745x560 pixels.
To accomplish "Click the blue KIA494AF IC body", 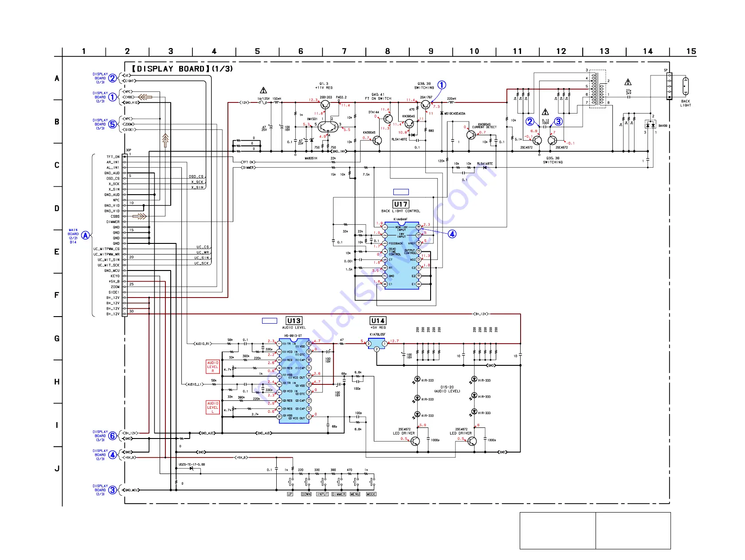I will point(402,256).
